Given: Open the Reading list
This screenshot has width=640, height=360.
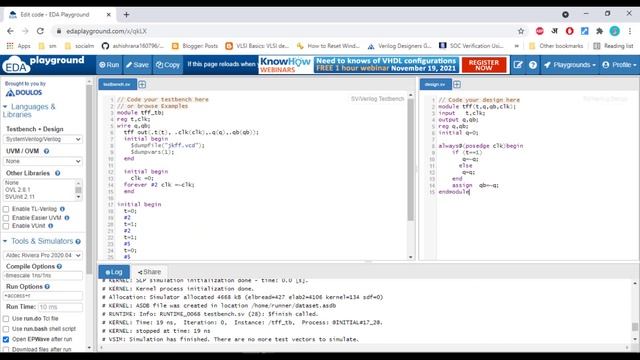Looking at the screenshot, I should [x=613, y=46].
